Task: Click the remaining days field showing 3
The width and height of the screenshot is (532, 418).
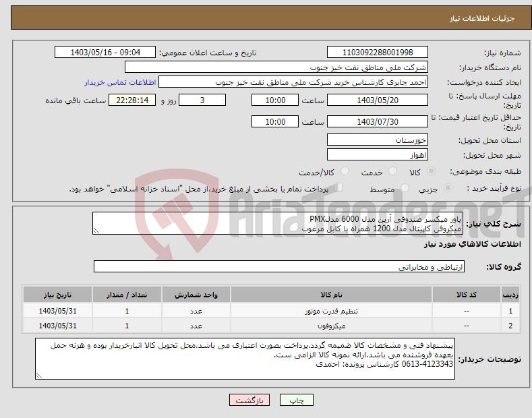Action: tap(202, 100)
